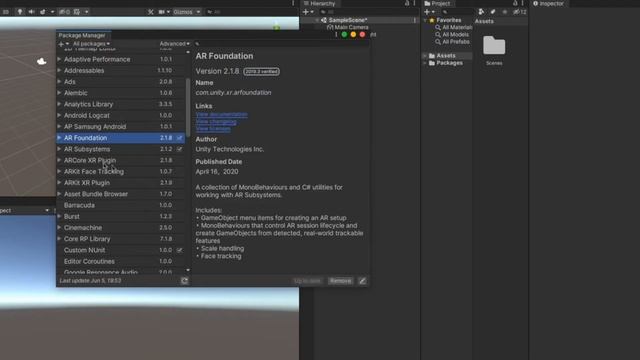This screenshot has height=360, width=640.
Task: Collapse the Favorites tree
Action: 425,20
